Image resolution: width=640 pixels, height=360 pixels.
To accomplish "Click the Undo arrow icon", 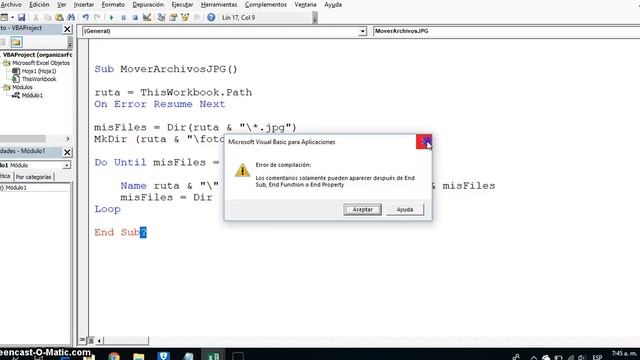I will tap(86, 18).
